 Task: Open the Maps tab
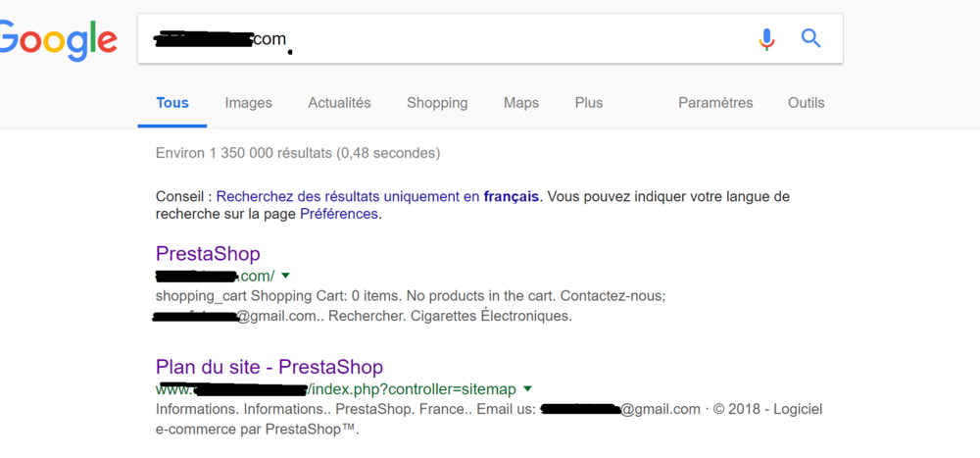tap(521, 102)
